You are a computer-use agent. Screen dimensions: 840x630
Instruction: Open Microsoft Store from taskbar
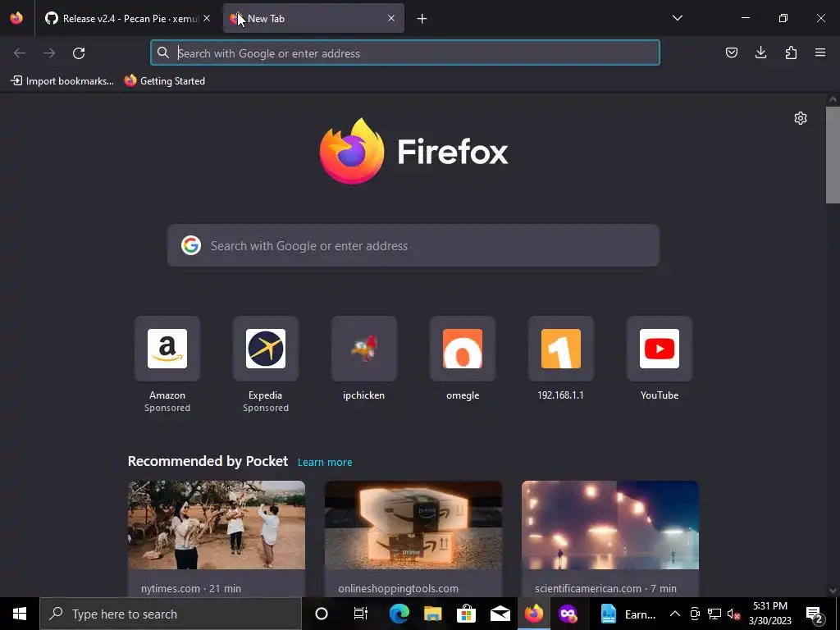pyautogui.click(x=467, y=614)
